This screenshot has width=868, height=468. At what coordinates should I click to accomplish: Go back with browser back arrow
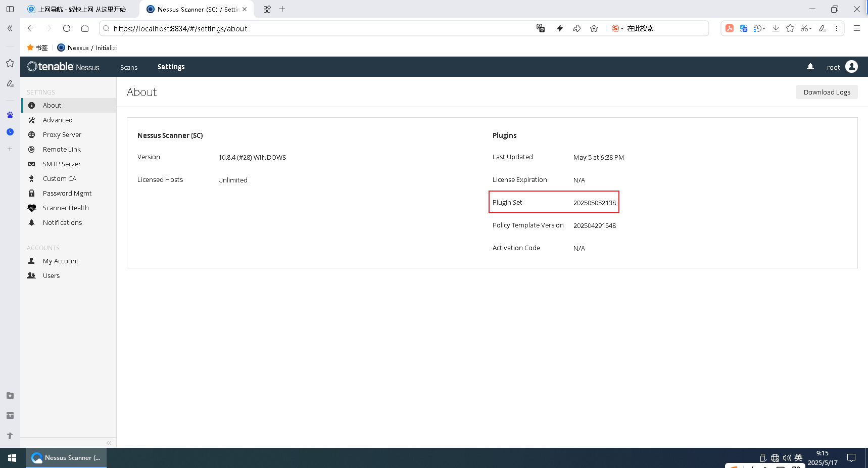coord(30,28)
